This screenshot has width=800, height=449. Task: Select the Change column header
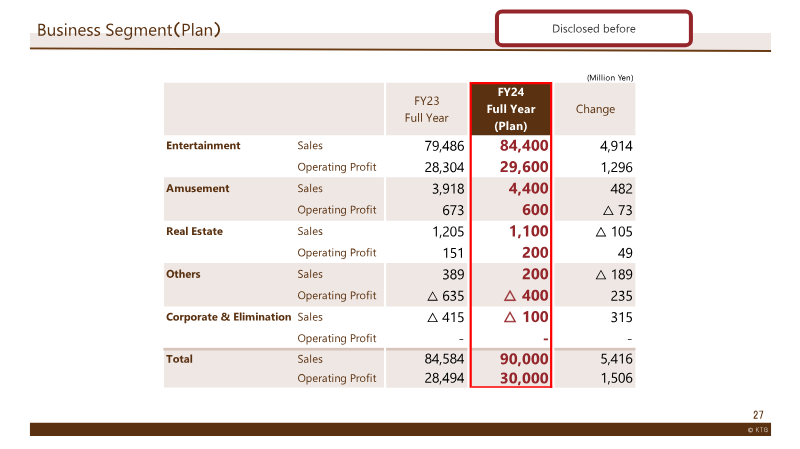coord(595,109)
